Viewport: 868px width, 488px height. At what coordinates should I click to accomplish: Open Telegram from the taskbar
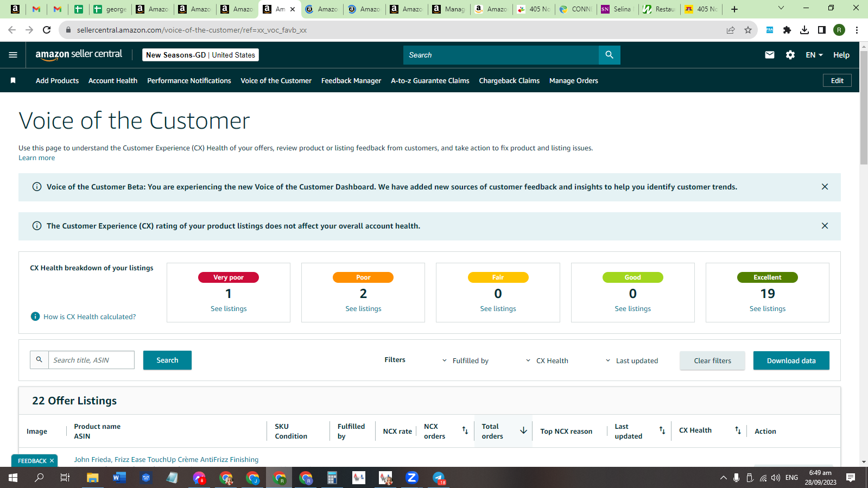(439, 478)
